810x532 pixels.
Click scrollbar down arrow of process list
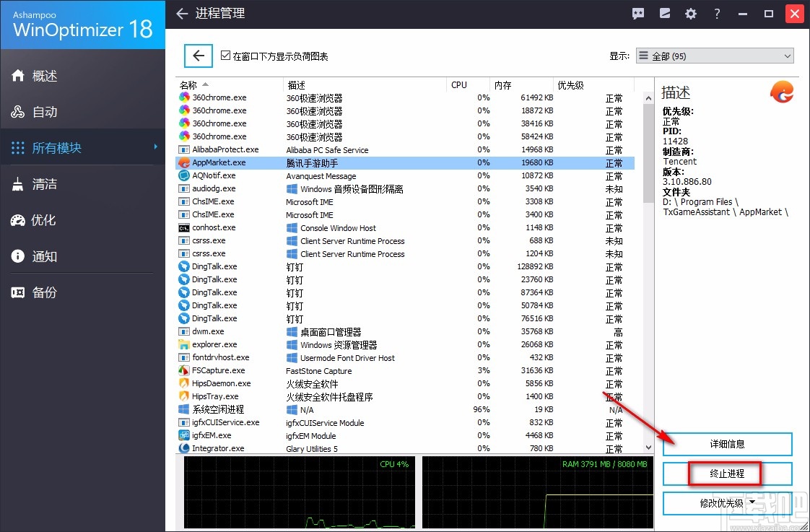pos(648,448)
